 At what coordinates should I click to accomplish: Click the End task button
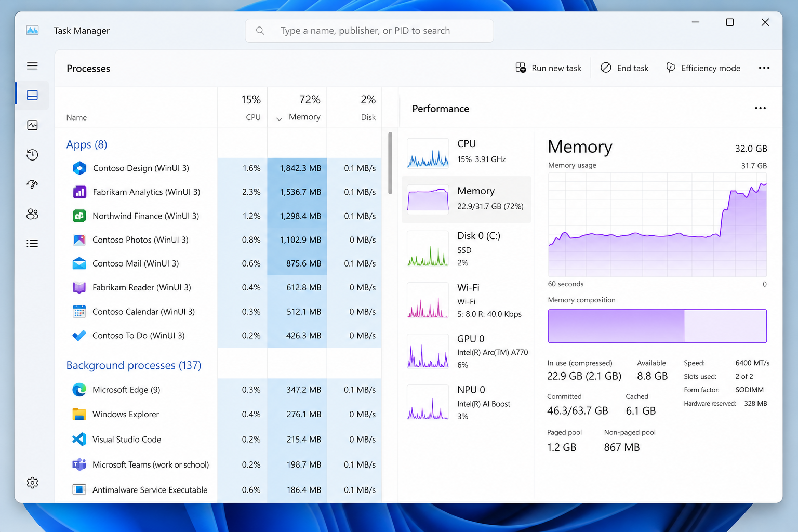(624, 68)
